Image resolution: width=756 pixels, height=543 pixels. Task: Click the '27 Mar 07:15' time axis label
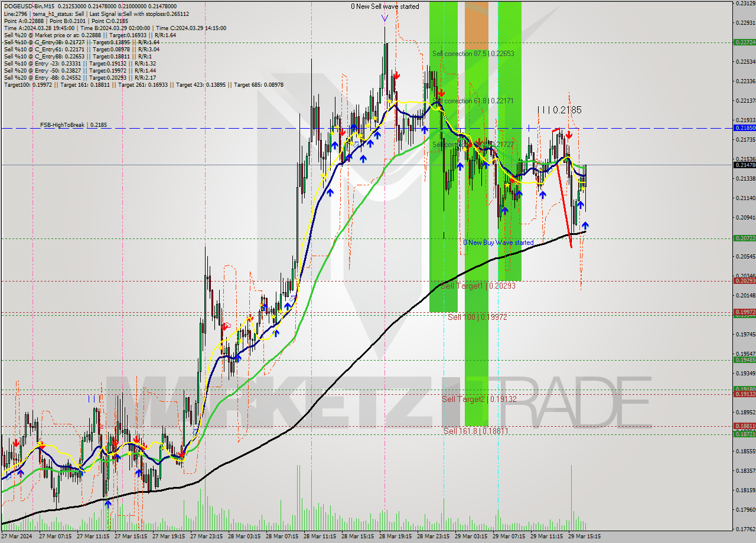point(55,537)
